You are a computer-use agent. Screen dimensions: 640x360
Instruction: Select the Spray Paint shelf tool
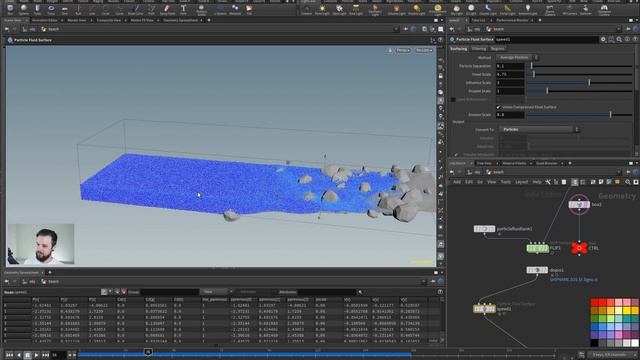tap(167, 9)
